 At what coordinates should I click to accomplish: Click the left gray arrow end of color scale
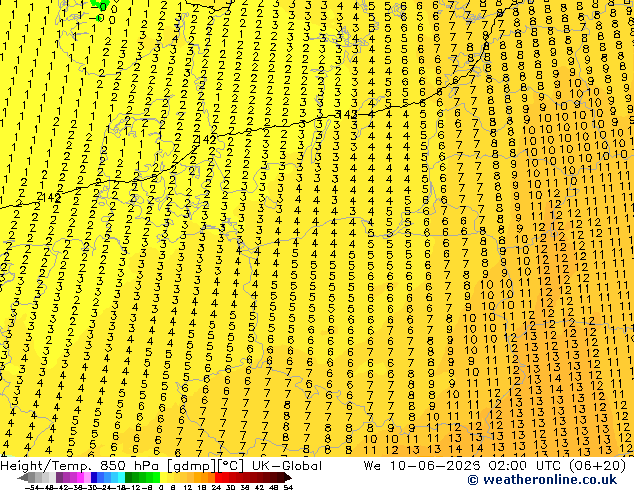point(22,477)
